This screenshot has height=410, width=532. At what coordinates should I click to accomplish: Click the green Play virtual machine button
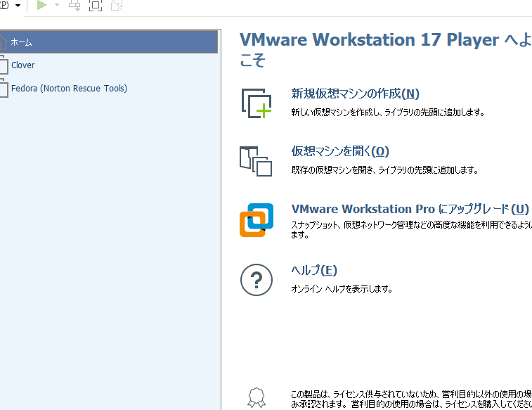click(42, 5)
